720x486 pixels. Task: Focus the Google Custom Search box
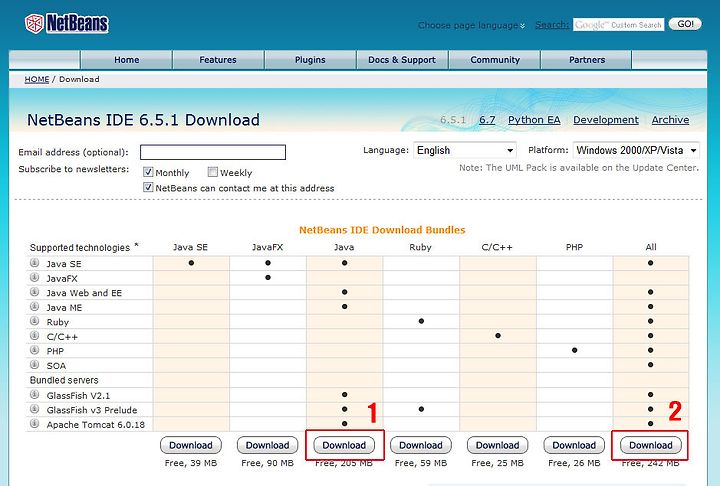coord(619,25)
